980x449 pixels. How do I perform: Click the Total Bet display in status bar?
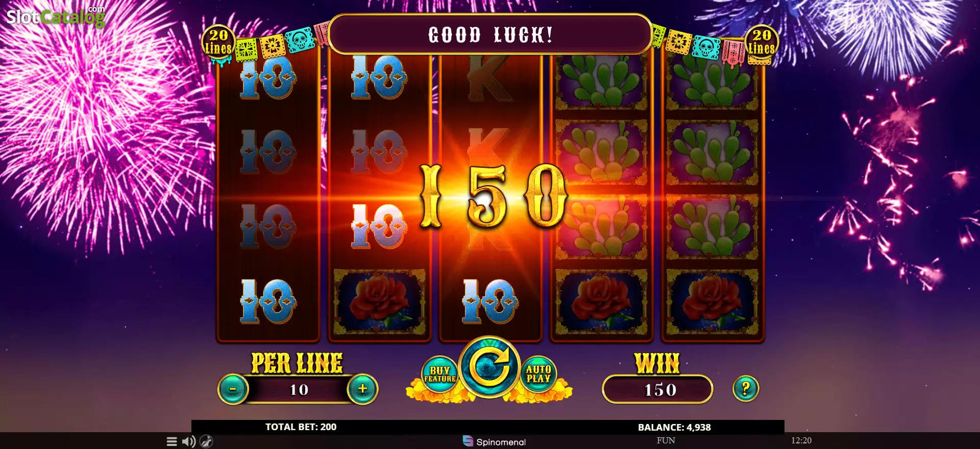coord(301,427)
